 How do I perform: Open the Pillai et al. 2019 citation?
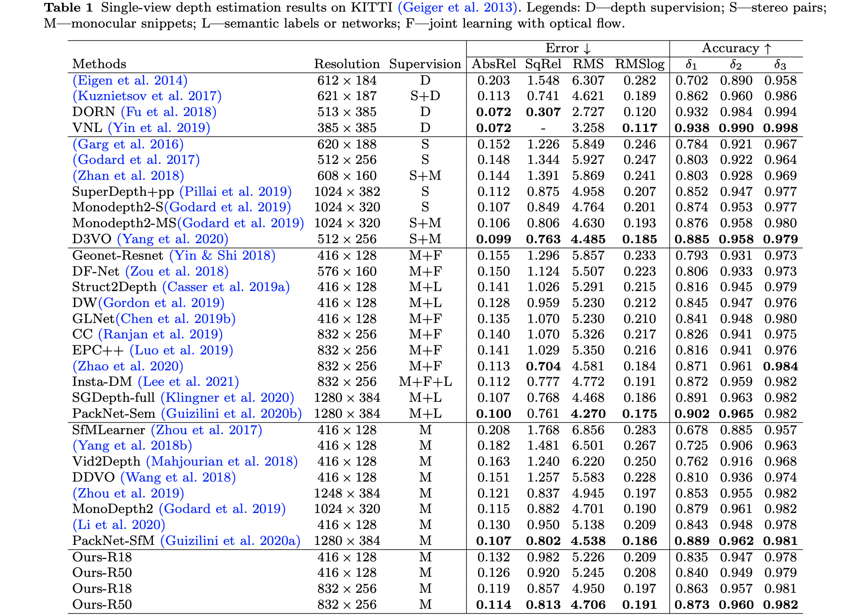236,192
